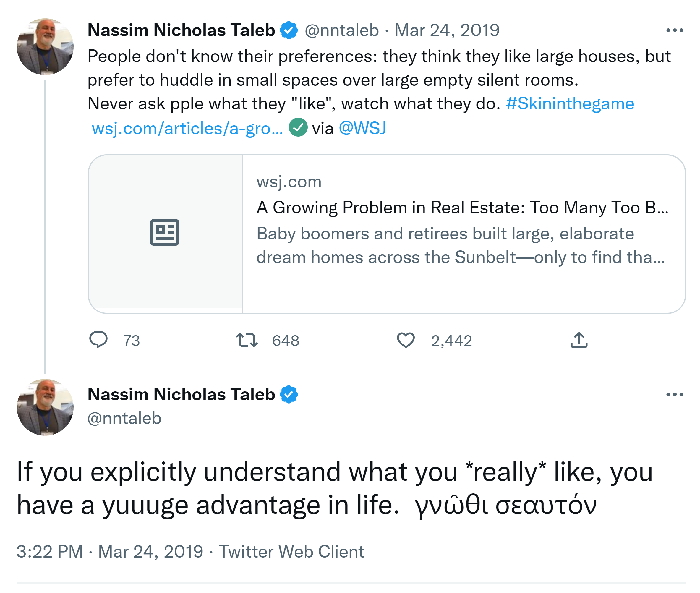Click the 3:22 PM timestamp

coord(50,552)
